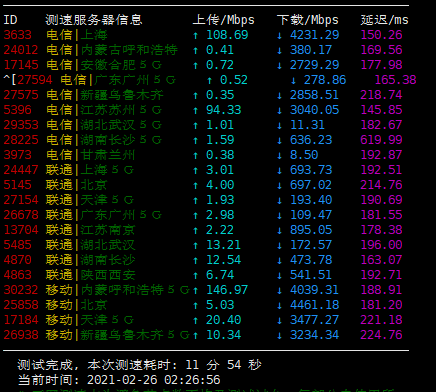The image size is (436, 392).
Task: Select download value 109.47
Action: (x=311, y=215)
